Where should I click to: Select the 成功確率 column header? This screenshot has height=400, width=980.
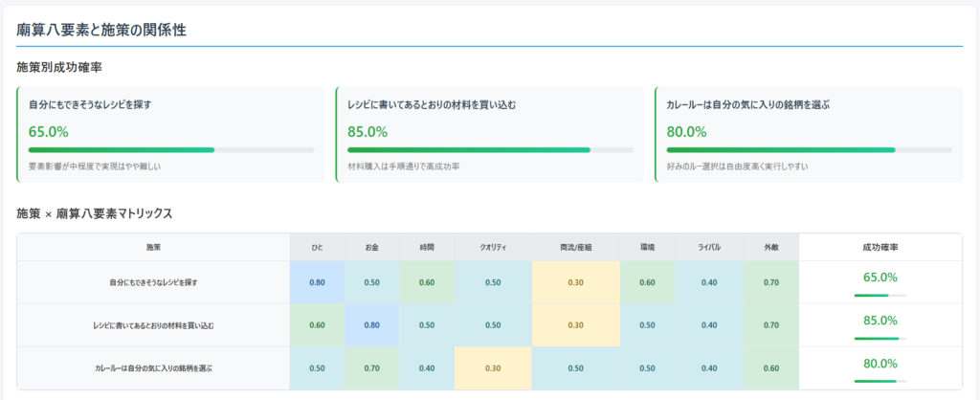[880, 247]
